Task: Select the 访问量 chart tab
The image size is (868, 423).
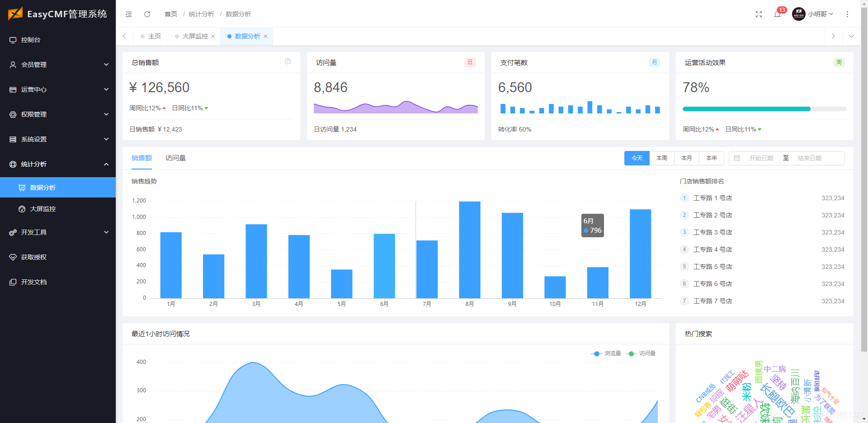Action: point(175,158)
